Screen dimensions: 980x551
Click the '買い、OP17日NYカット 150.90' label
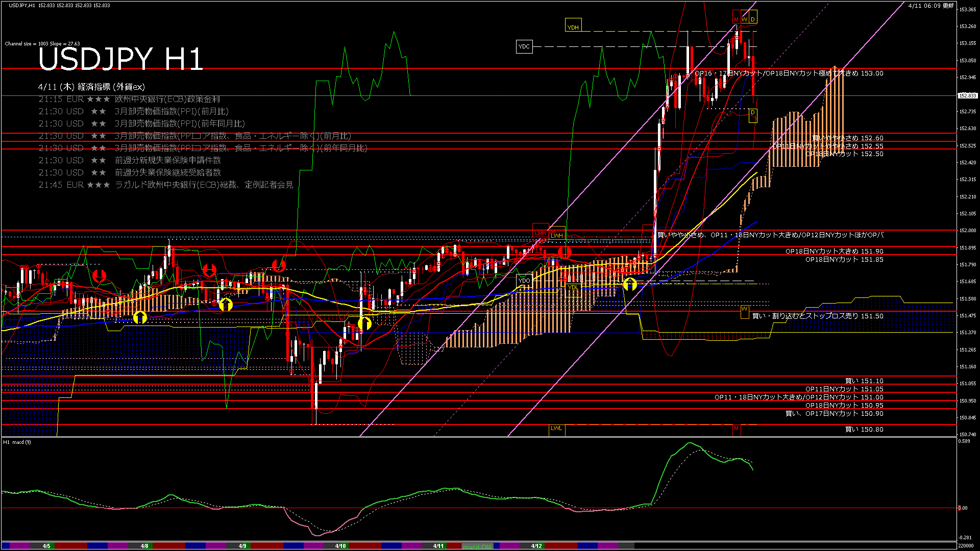click(x=834, y=413)
